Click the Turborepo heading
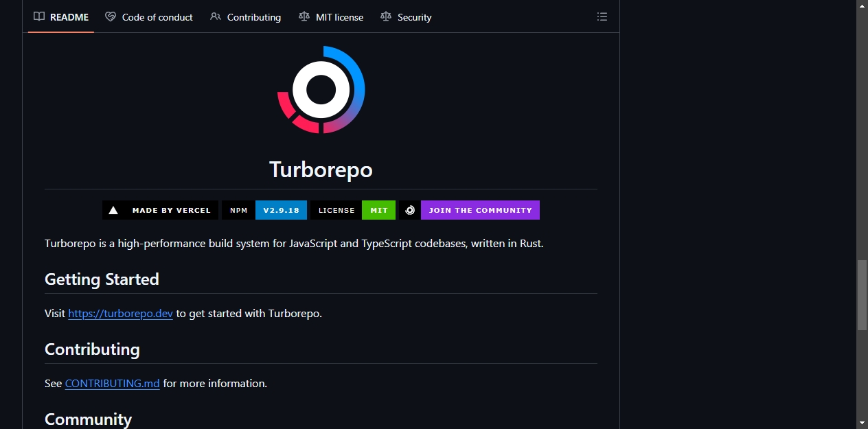The width and height of the screenshot is (868, 429). click(x=321, y=170)
